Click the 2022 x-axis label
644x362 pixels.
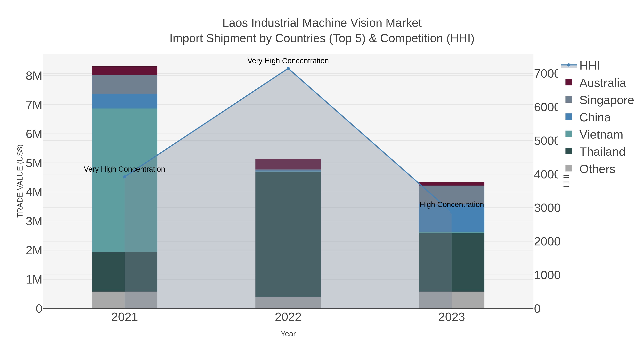[x=288, y=317]
